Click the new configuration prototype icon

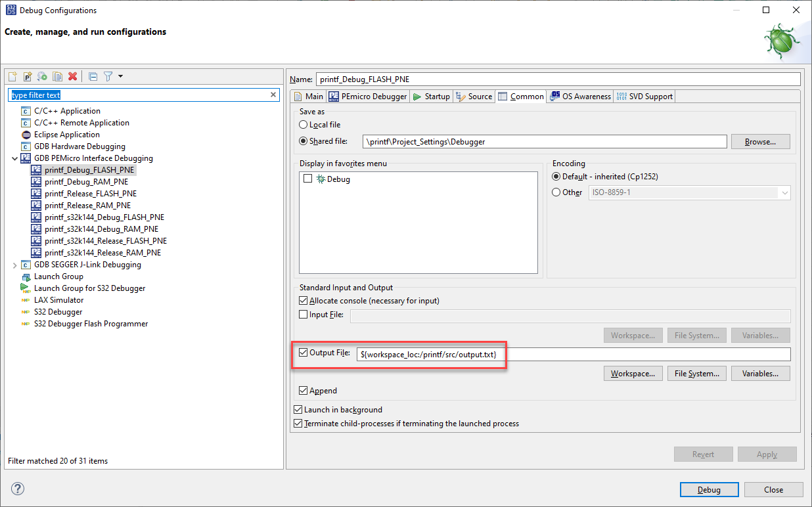point(27,76)
